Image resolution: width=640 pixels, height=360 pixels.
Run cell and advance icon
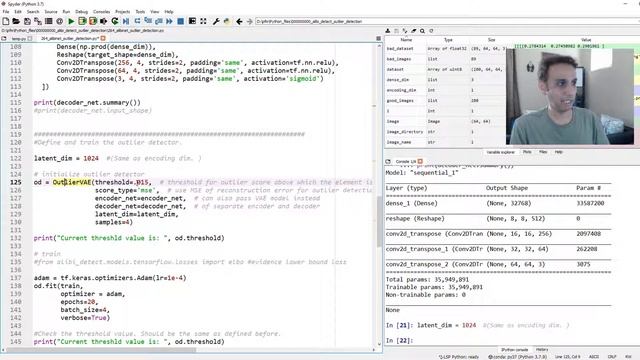tap(93, 21)
